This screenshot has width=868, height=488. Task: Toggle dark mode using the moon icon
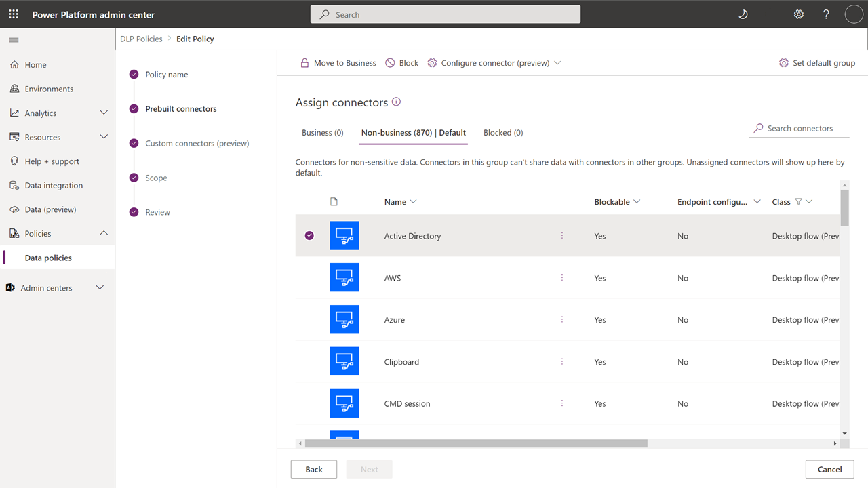pyautogui.click(x=743, y=14)
